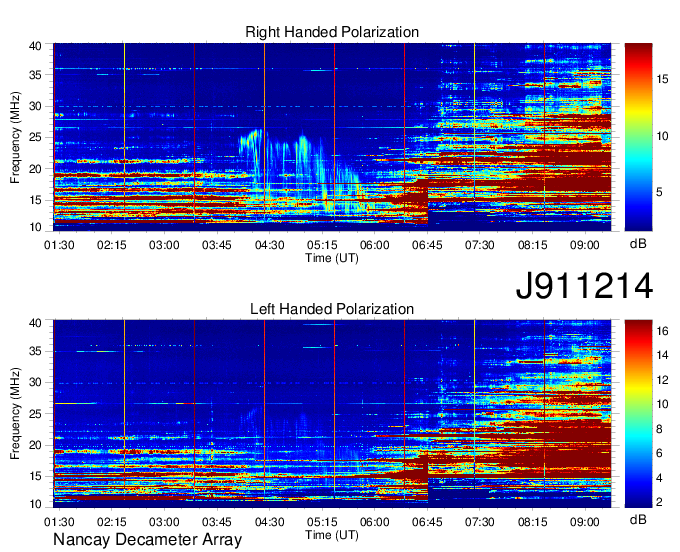Screen dimensions: 680x552
Task: Click "Time (UT)" label under Left Handed plot
Action: coord(332,535)
